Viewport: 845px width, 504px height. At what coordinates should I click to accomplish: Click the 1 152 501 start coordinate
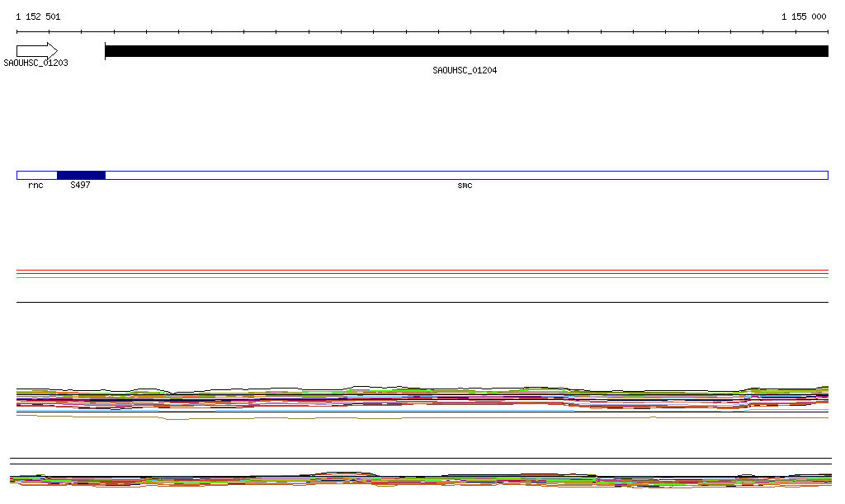[x=38, y=16]
